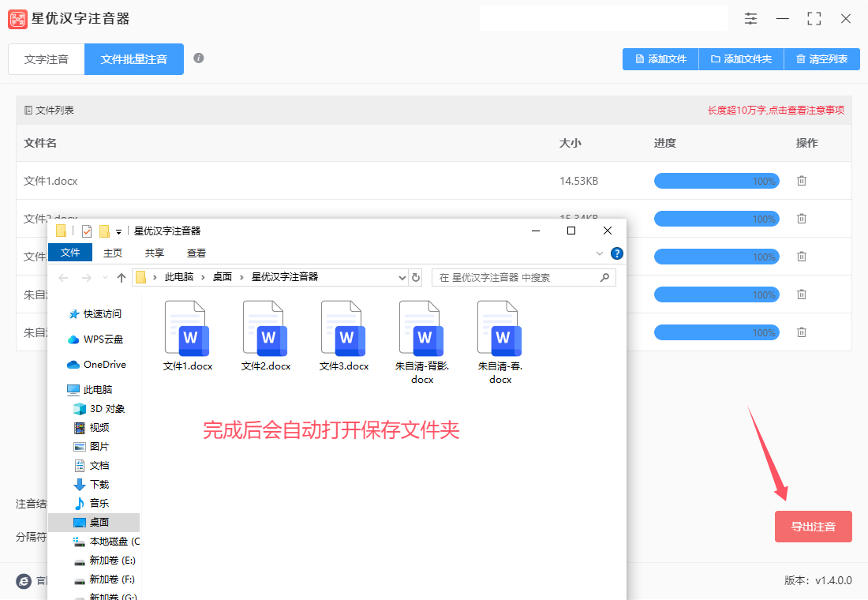
Task: Select 此电脑 in Explorer sidebar
Action: tap(90, 389)
